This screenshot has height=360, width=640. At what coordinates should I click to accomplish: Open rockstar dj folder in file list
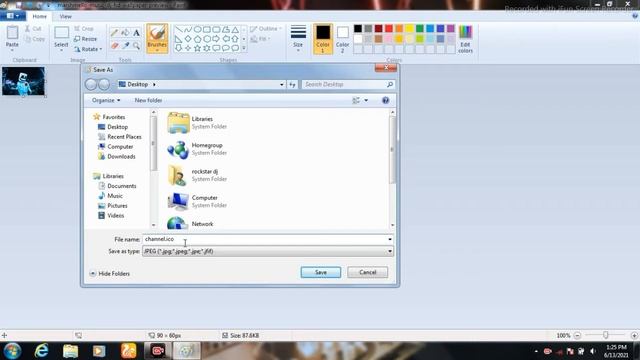tap(197, 175)
